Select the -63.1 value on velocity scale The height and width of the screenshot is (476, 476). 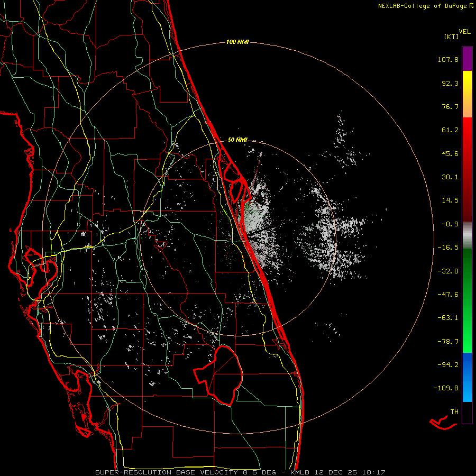[x=448, y=318]
